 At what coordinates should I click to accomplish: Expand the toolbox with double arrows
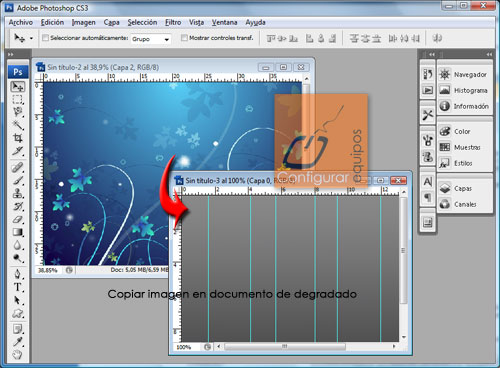click(11, 54)
